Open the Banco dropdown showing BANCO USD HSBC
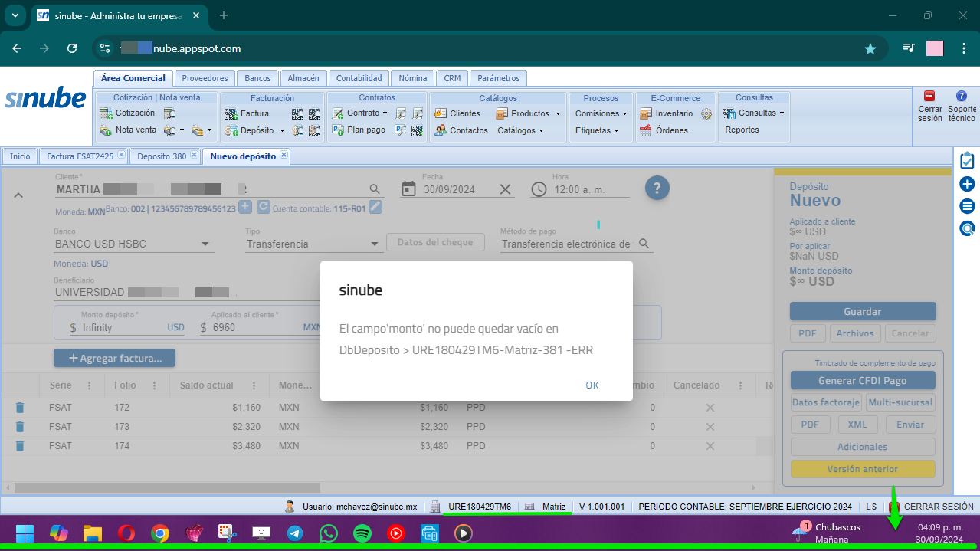980x551 pixels. [205, 244]
